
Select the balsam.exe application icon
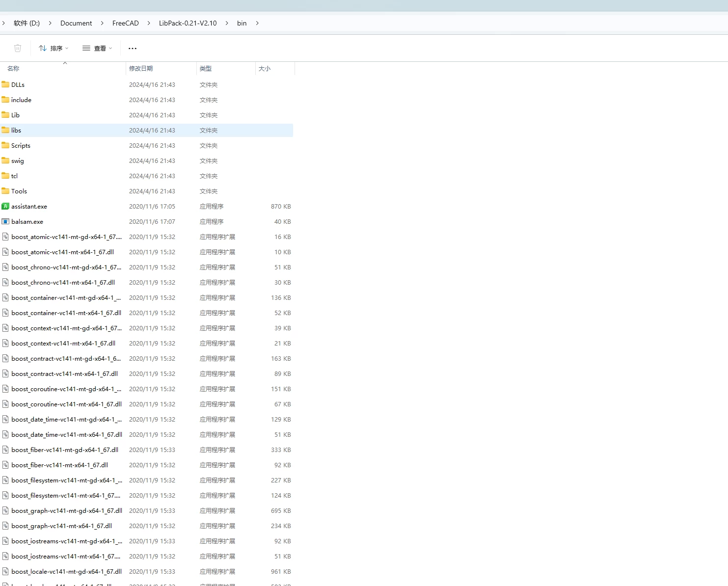(x=5, y=222)
